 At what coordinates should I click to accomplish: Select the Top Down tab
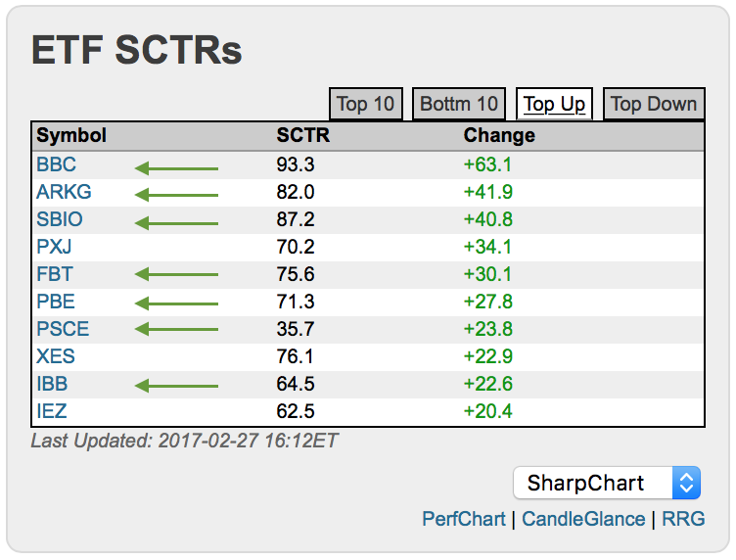pos(654,104)
